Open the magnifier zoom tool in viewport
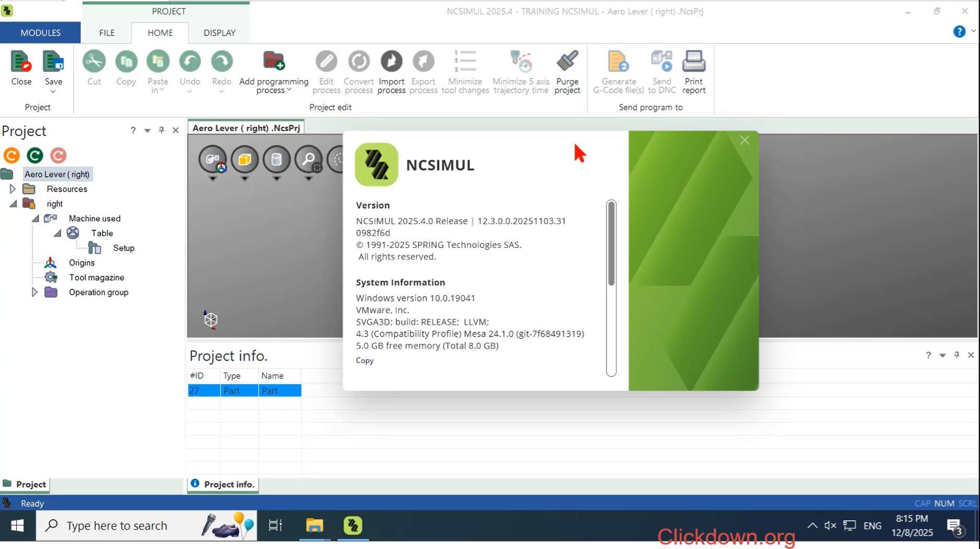This screenshot has width=980, height=549. pyautogui.click(x=309, y=160)
